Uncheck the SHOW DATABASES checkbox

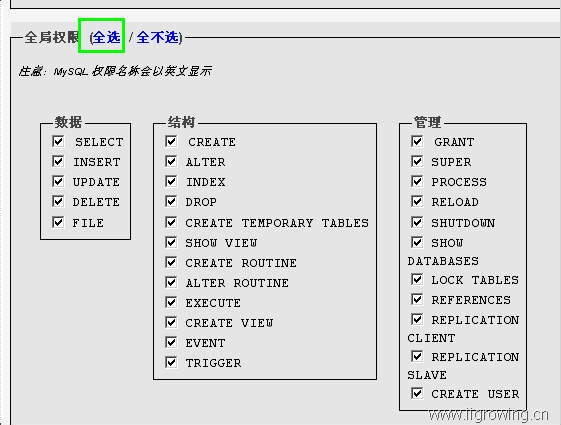(x=417, y=242)
